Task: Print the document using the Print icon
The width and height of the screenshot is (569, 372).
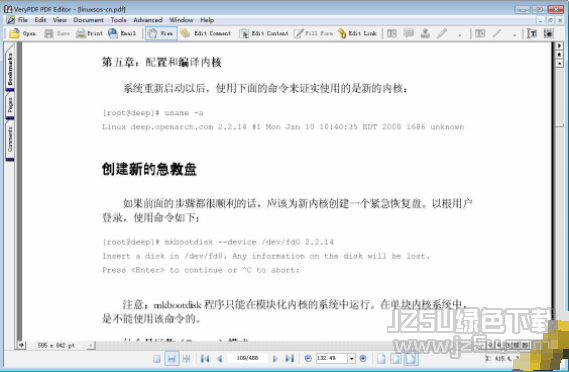Action: coord(90,33)
